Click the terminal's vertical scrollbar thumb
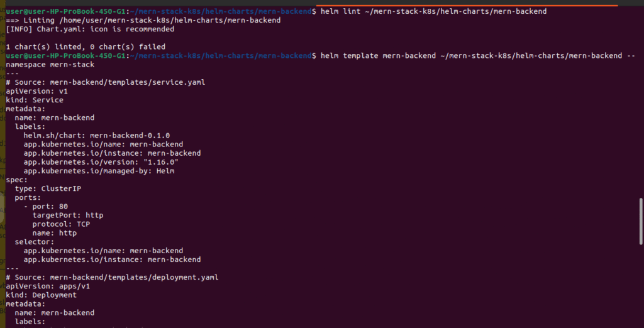The height and width of the screenshot is (328, 644). coord(640,220)
